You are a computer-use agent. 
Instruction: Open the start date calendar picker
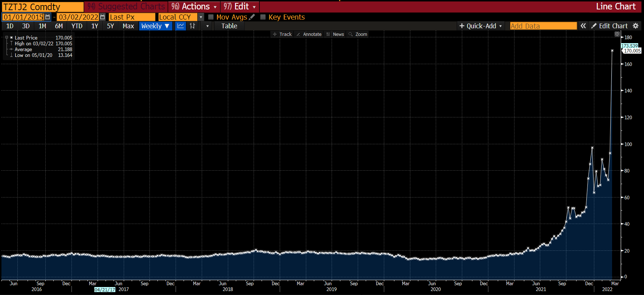click(48, 17)
